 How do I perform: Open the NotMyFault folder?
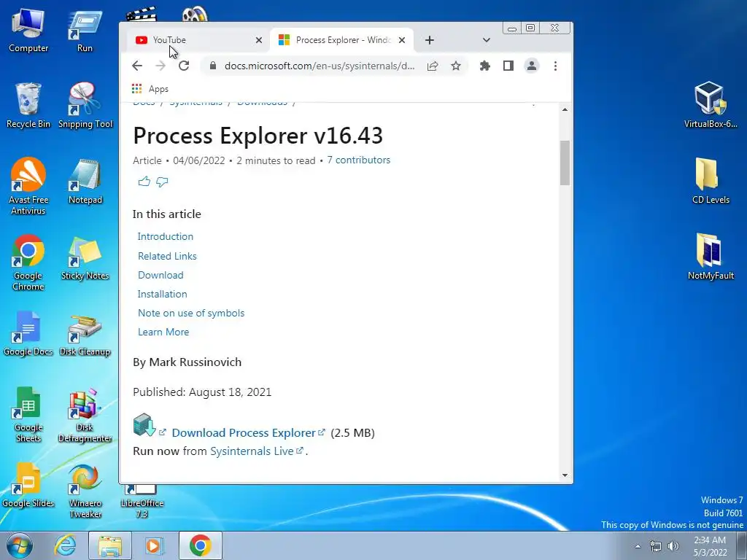pyautogui.click(x=711, y=257)
